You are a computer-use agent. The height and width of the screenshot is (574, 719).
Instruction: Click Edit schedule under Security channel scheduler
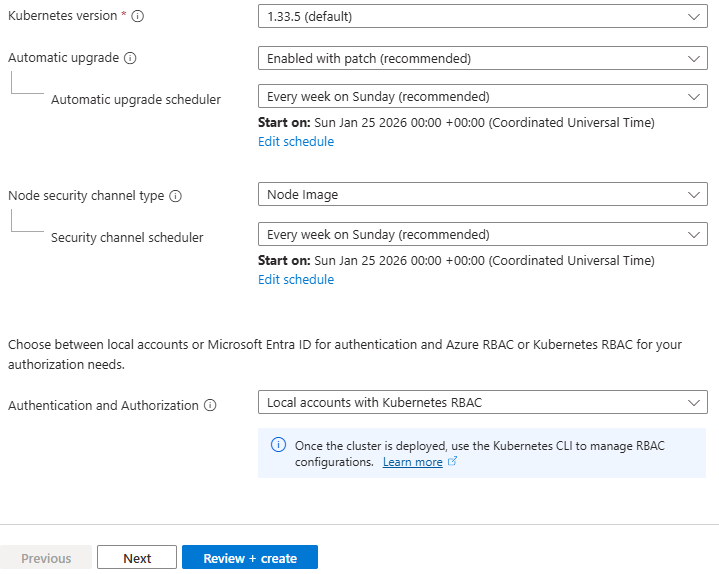296,280
